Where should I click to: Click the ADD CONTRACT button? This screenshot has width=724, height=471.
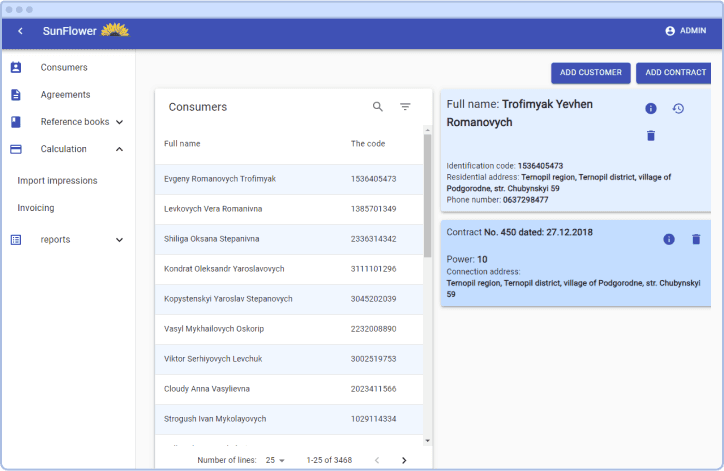pyautogui.click(x=675, y=73)
